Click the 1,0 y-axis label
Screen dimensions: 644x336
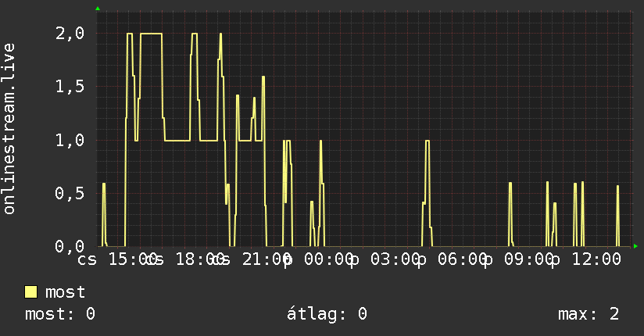70,140
